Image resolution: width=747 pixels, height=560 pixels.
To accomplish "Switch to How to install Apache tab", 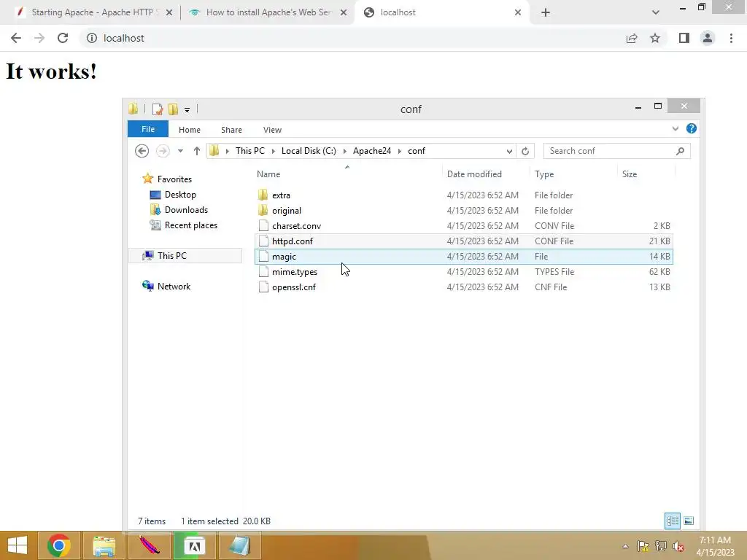I will [269, 12].
